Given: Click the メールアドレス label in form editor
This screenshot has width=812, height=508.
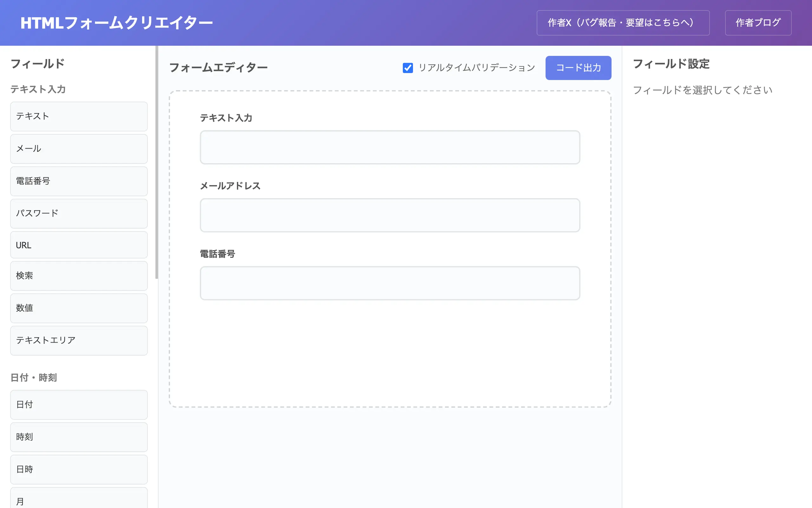Looking at the screenshot, I should 230,186.
